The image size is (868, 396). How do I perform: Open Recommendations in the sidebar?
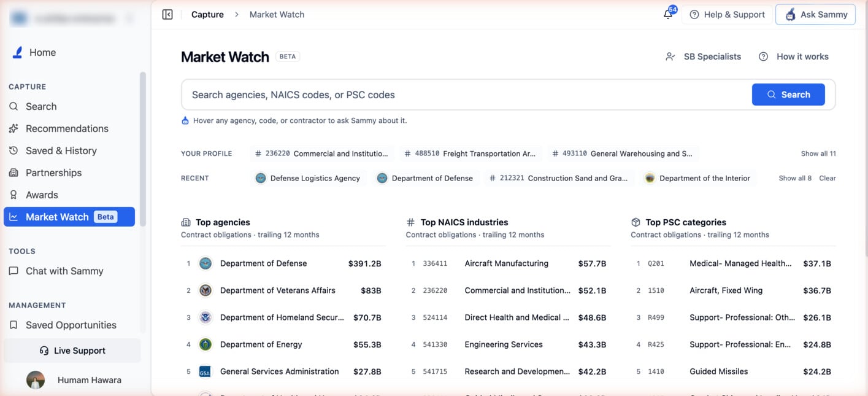pos(69,128)
